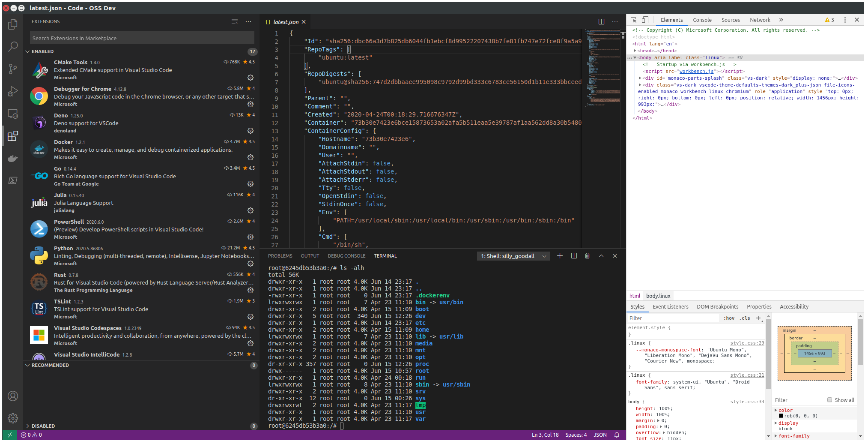Click black color swatch rgb(0, 0, 0)
Screen dimensions: 868x444
(x=781, y=416)
